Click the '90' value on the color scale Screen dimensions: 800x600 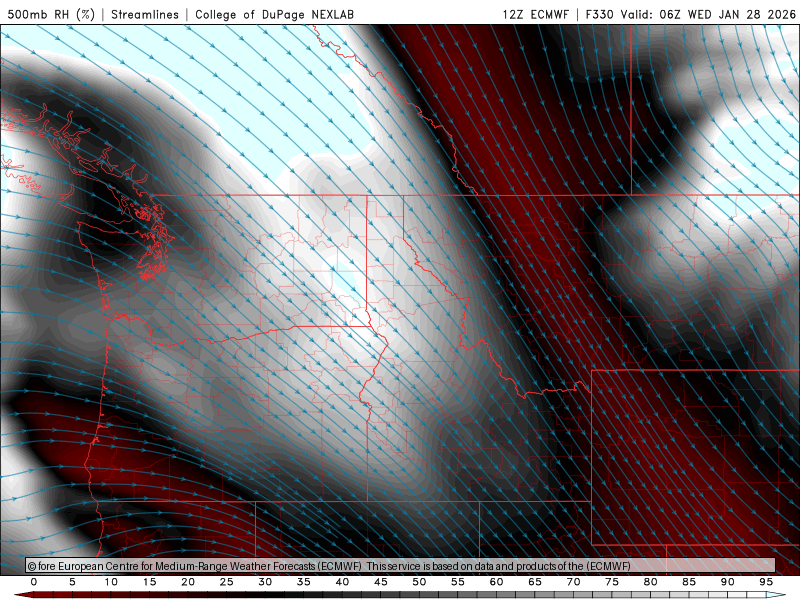pyautogui.click(x=727, y=582)
